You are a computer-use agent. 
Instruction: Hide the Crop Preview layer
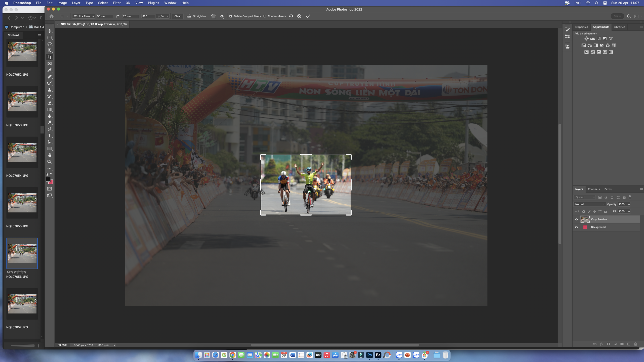tap(576, 219)
